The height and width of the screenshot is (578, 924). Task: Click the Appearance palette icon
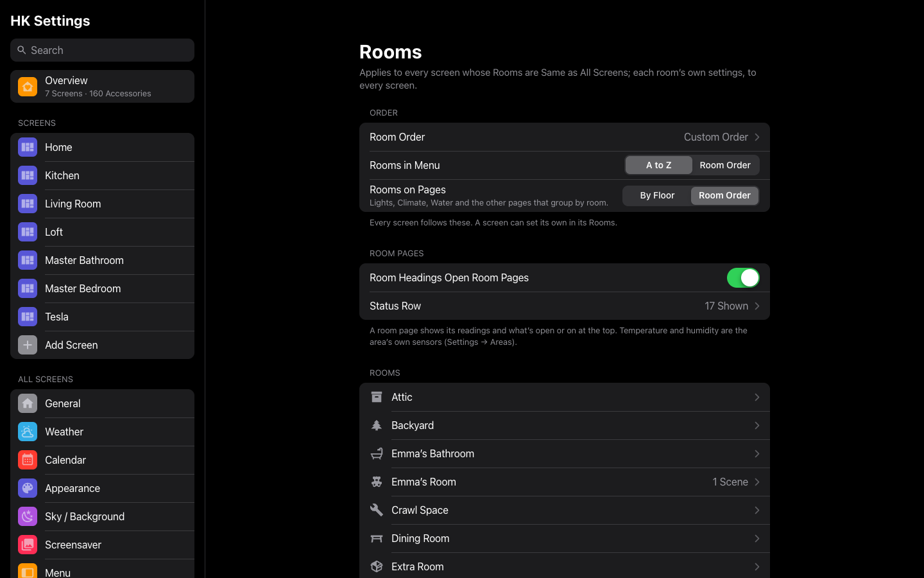click(x=28, y=488)
